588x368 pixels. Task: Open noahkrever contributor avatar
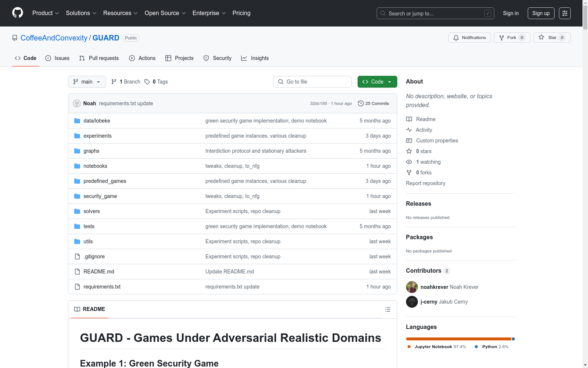tap(412, 287)
